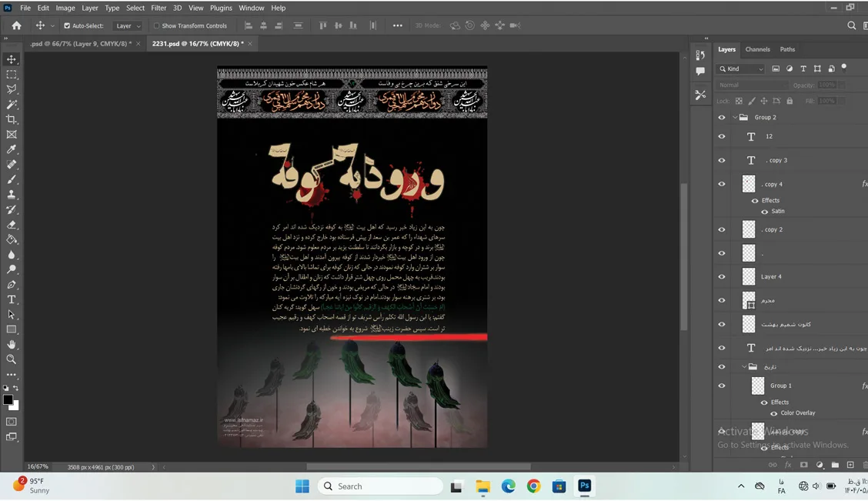This screenshot has height=501, width=868.
Task: Switch to the Paths tab
Action: 787,49
